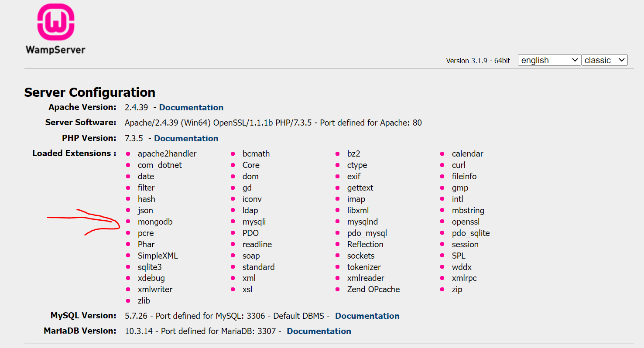The image size is (644, 348).
Task: Click the PDO extension entry
Action: (x=250, y=233)
